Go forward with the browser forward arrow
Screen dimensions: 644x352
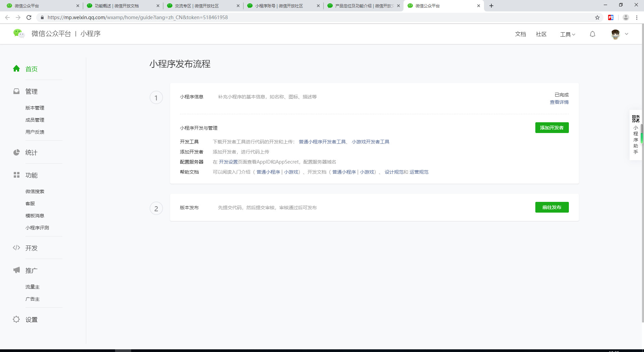(x=18, y=17)
